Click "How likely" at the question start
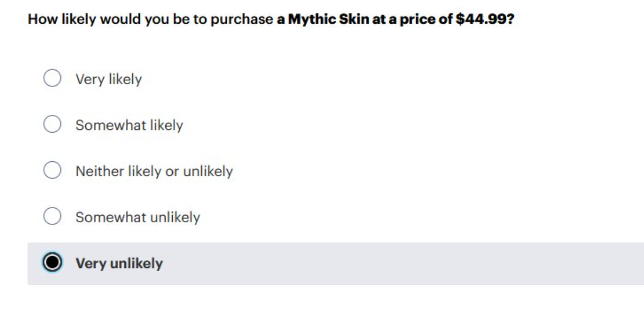 tap(62, 19)
